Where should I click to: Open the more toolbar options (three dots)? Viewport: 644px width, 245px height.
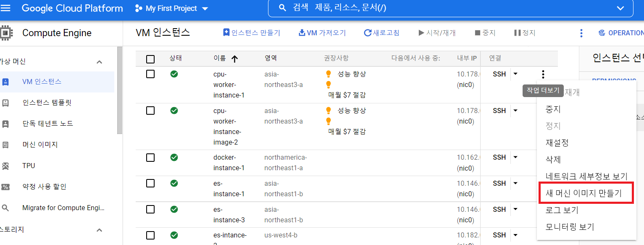(x=581, y=33)
